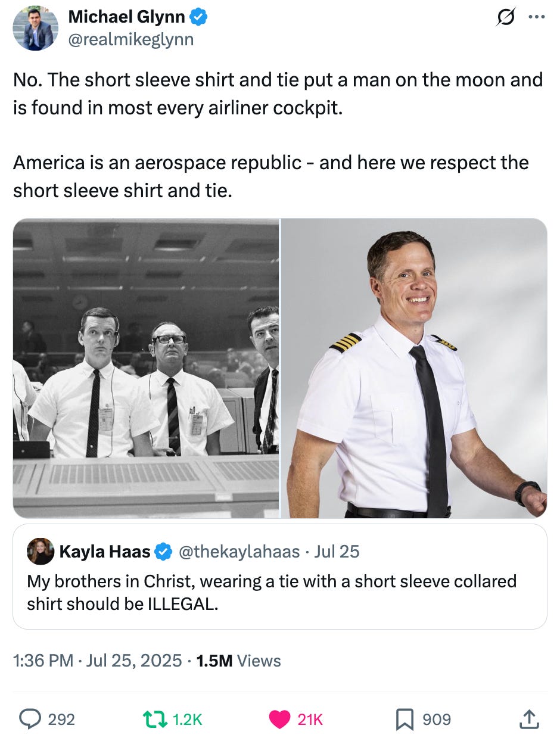560x741 pixels.
Task: Click the Jul 25 date on quoted tweet
Action: pos(337,552)
